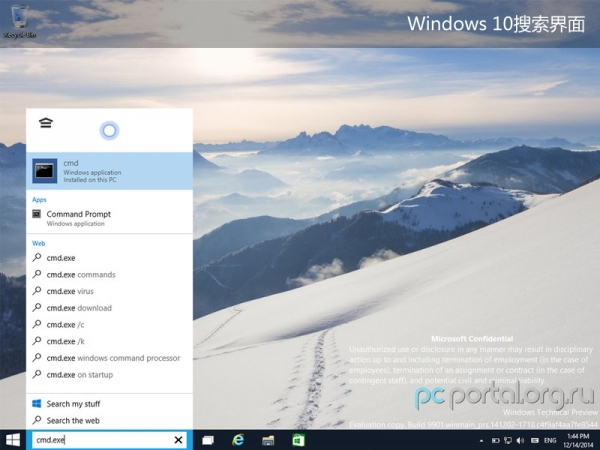Open File Explorer from taskbar
The height and width of the screenshot is (450, 600).
(268, 440)
